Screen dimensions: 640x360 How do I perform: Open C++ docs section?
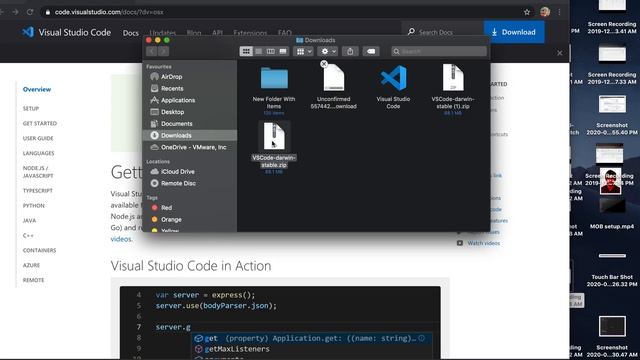pyautogui.click(x=28, y=236)
